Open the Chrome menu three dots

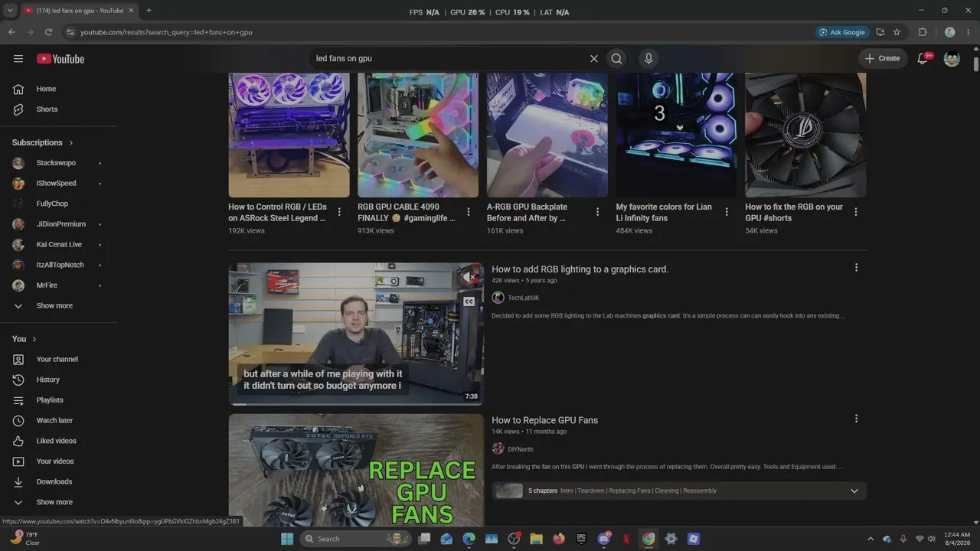(969, 32)
